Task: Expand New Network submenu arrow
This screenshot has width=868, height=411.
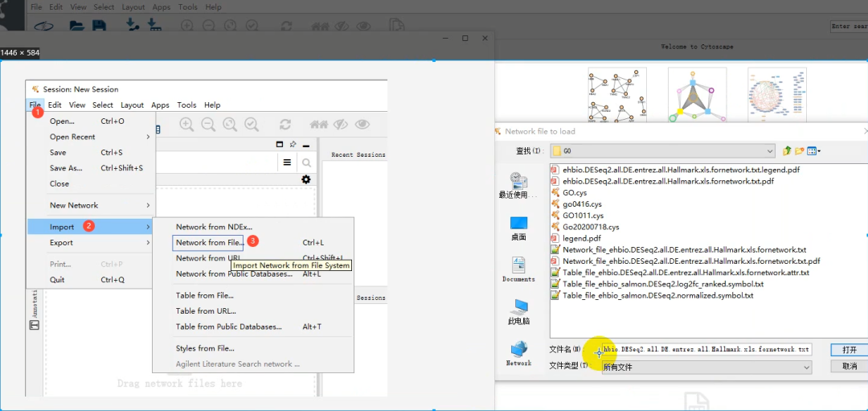Action: 148,206
